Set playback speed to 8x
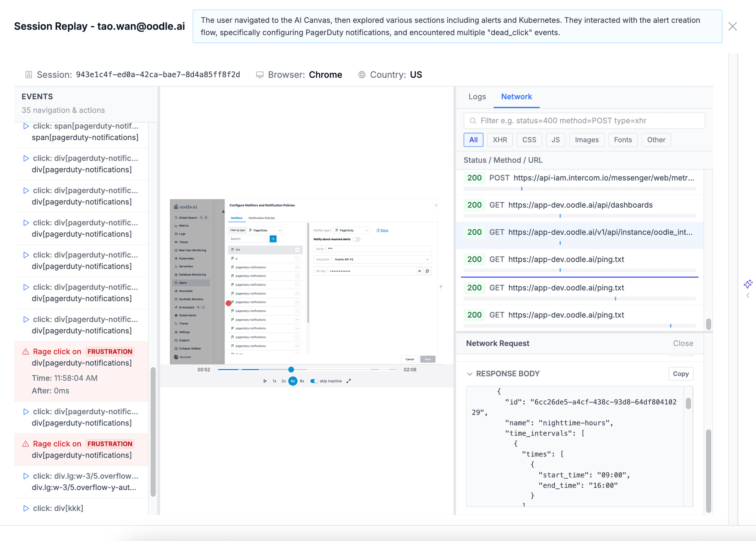 pyautogui.click(x=302, y=381)
